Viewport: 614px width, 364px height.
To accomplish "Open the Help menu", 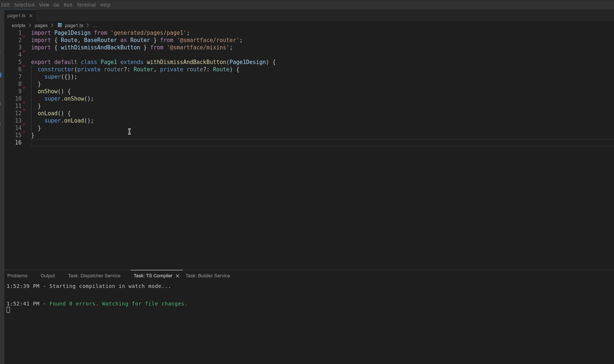I will tap(105, 5).
